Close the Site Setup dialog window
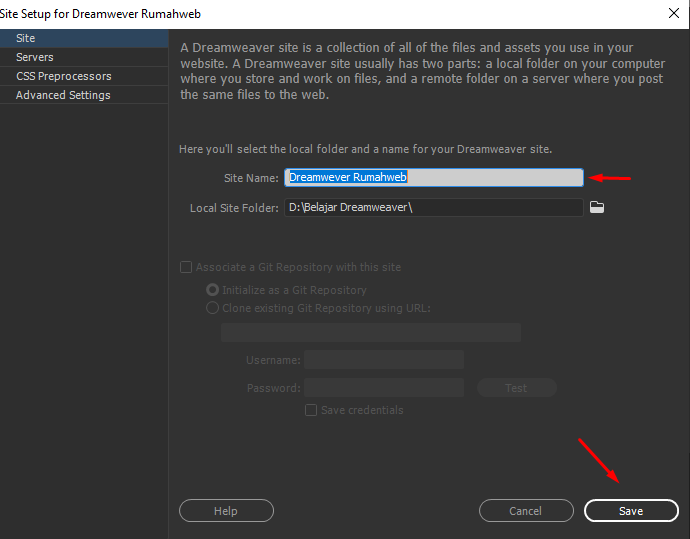Viewport: 690px width, 539px height. [x=674, y=13]
